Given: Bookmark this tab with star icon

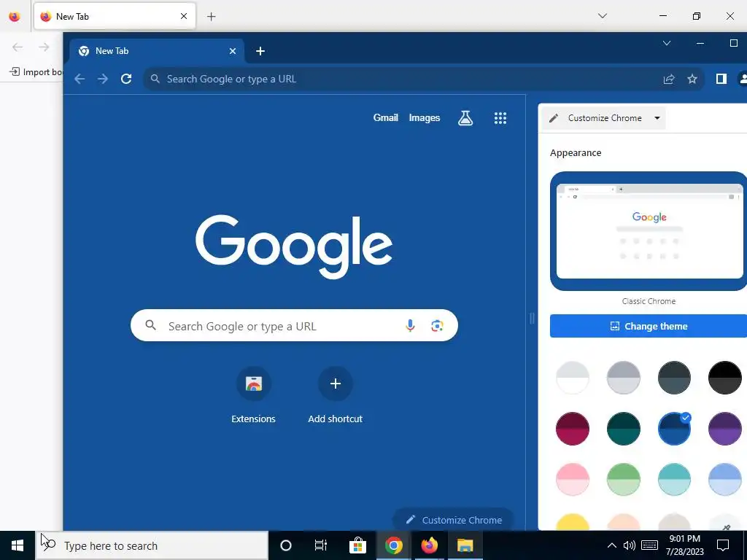Looking at the screenshot, I should click(x=692, y=79).
